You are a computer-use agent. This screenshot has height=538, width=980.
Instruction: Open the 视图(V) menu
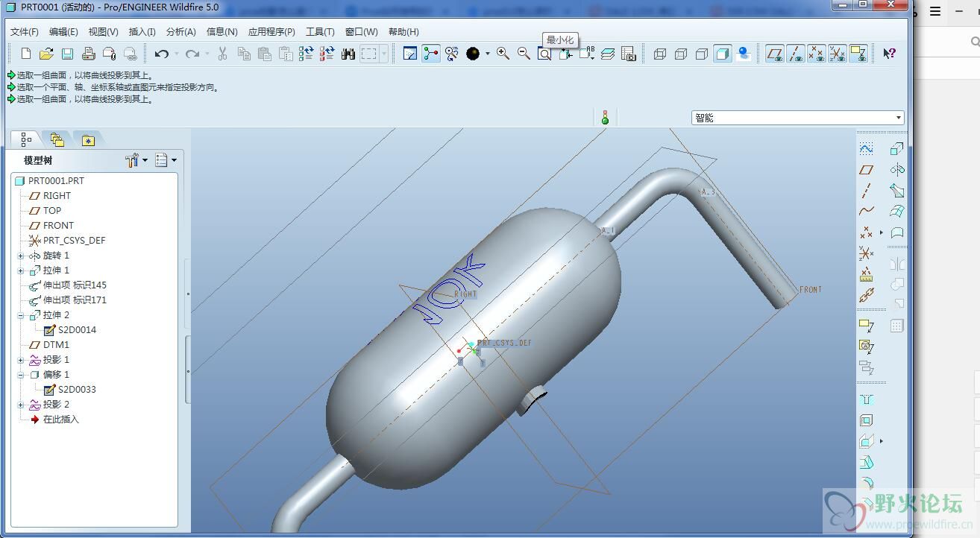tap(103, 32)
